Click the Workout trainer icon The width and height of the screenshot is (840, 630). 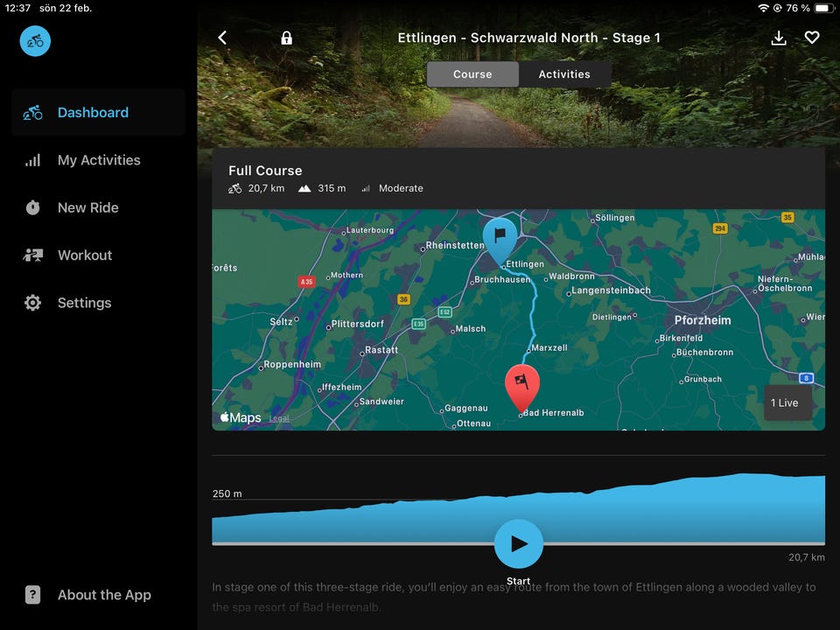click(32, 255)
